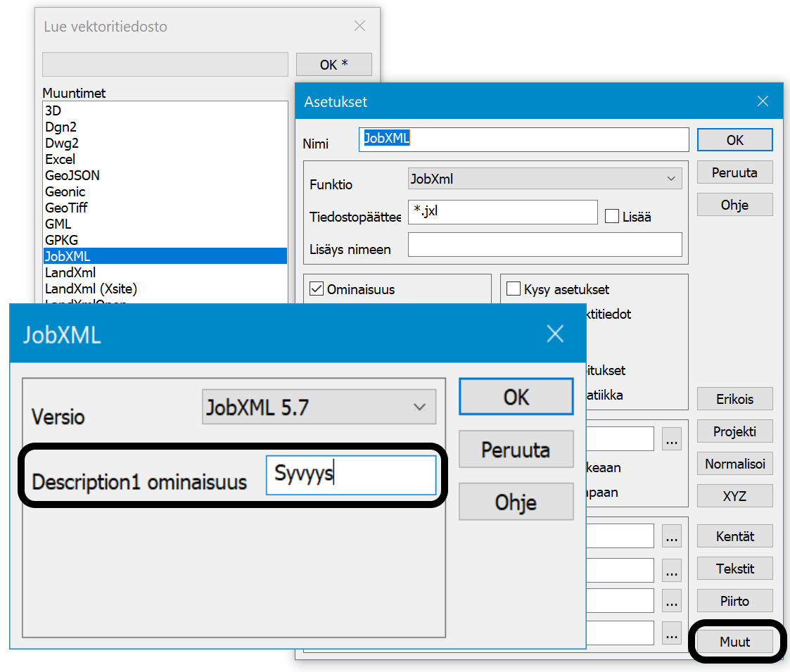Choose LandXml from converter list
The width and height of the screenshot is (790, 672).
(x=70, y=272)
